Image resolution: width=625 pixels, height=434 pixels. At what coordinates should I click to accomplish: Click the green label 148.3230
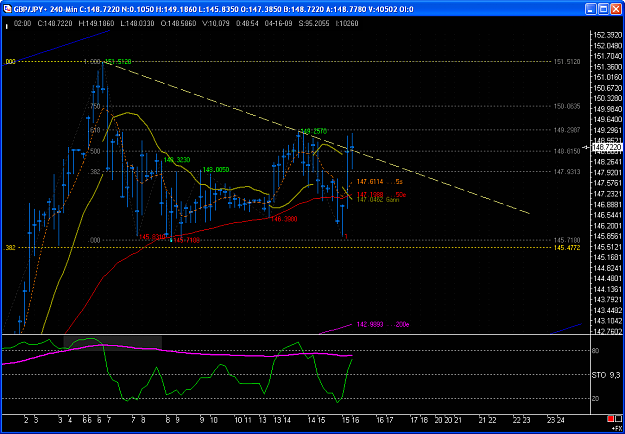pyautogui.click(x=177, y=159)
